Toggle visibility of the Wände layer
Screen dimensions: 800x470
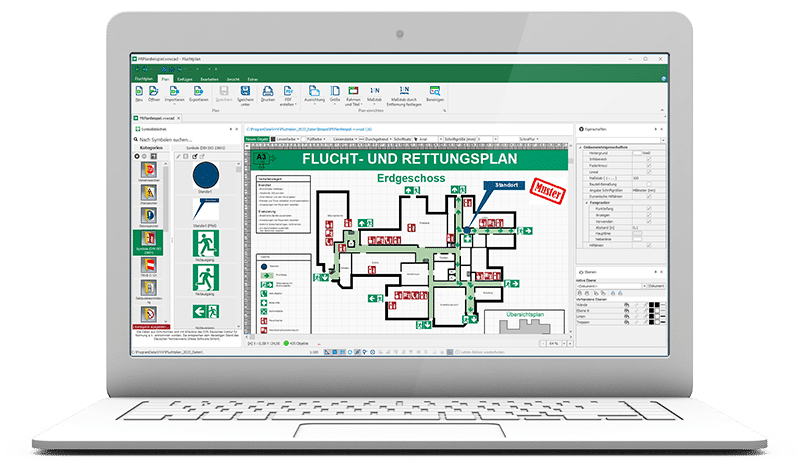click(627, 303)
